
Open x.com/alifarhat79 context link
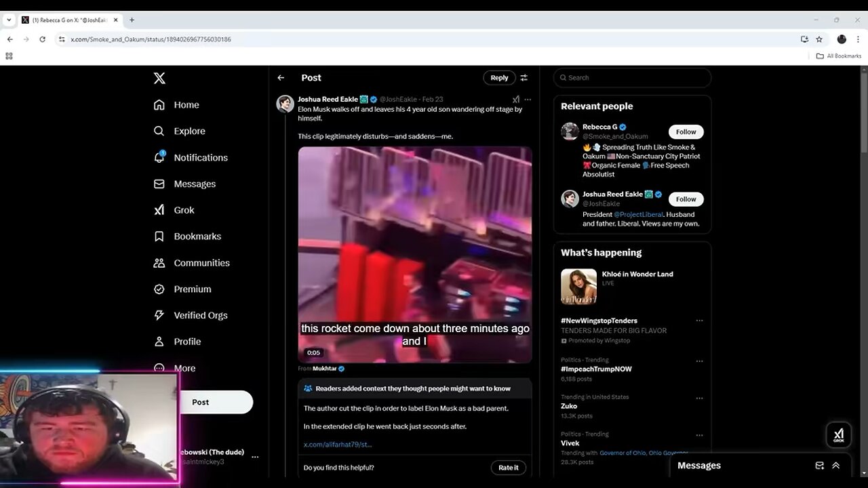pyautogui.click(x=338, y=445)
